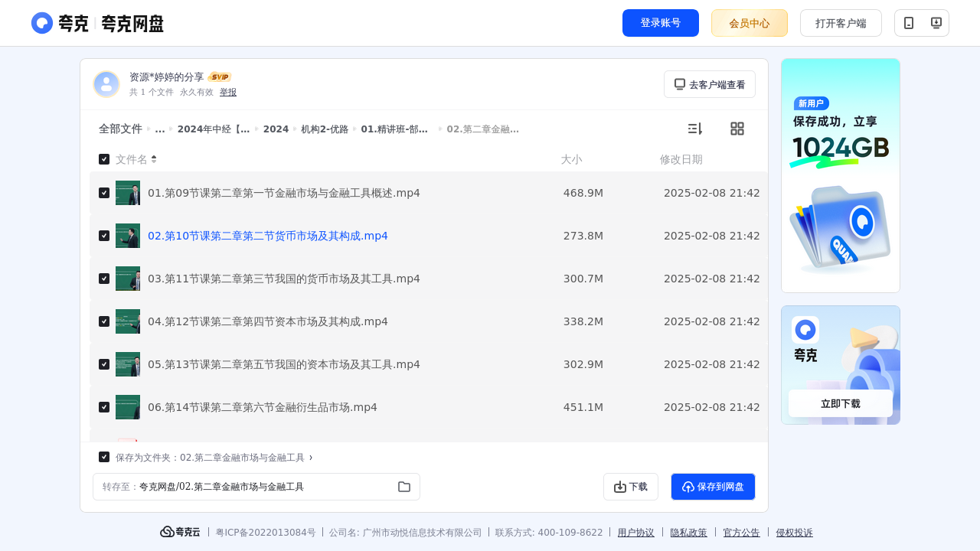Toggle the select-all files checkbox
The width and height of the screenshot is (980, 551).
pos(104,159)
